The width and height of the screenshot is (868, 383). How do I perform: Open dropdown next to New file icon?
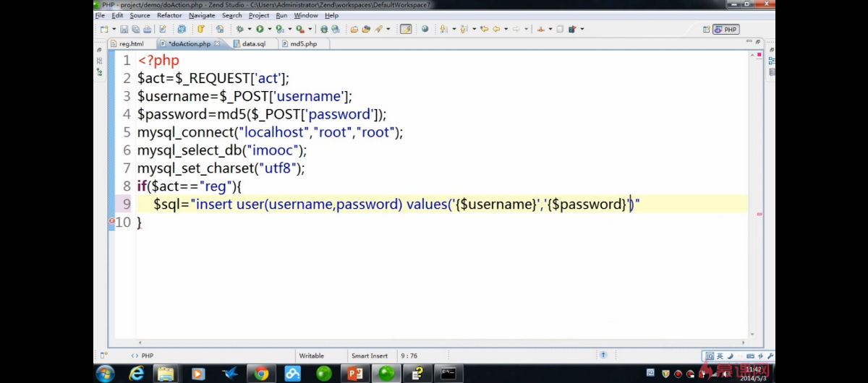click(x=114, y=30)
